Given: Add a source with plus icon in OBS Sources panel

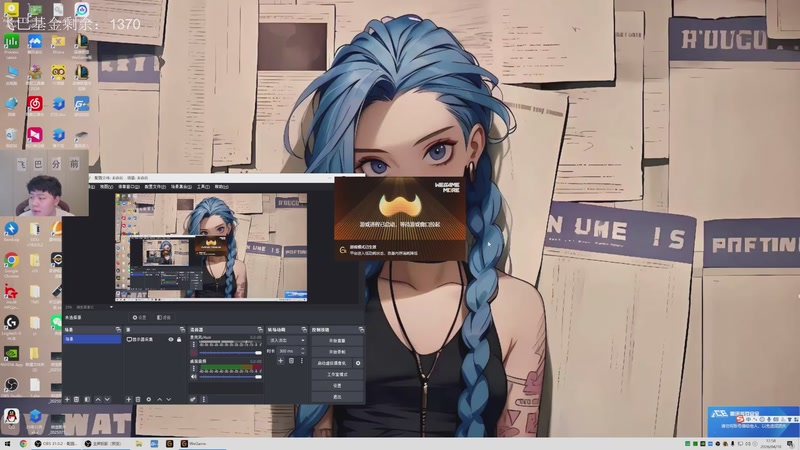Looking at the screenshot, I should click(129, 399).
